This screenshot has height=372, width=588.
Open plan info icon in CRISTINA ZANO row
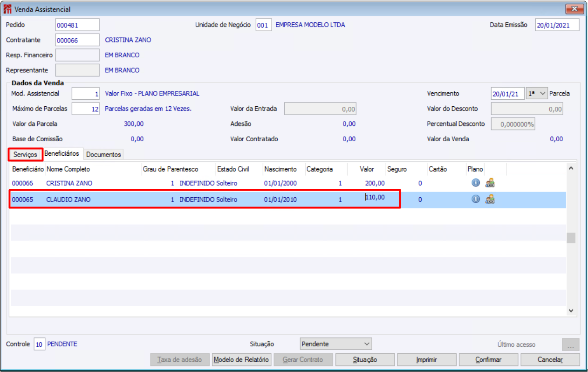click(x=475, y=183)
